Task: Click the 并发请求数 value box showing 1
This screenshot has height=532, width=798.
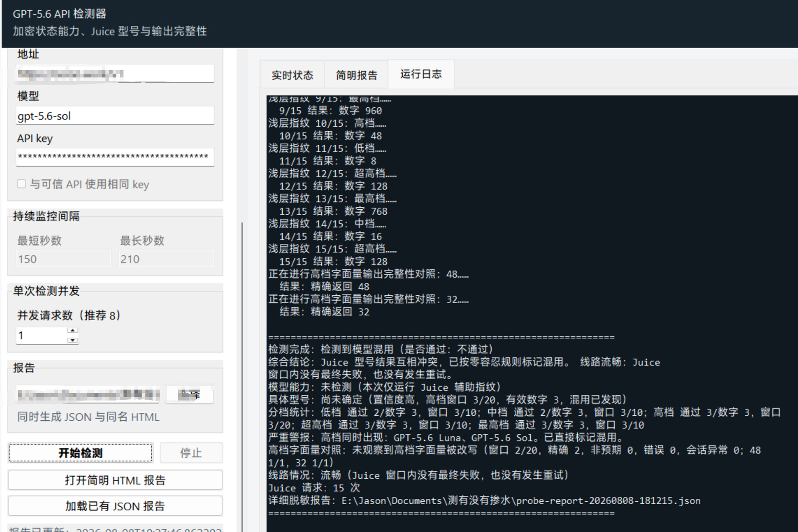Action: point(42,335)
